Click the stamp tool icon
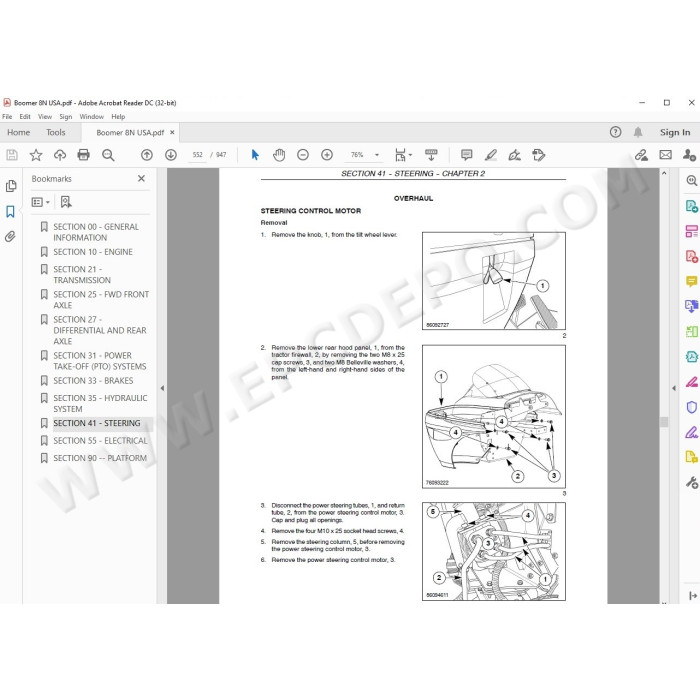700x700 pixels. (x=538, y=155)
